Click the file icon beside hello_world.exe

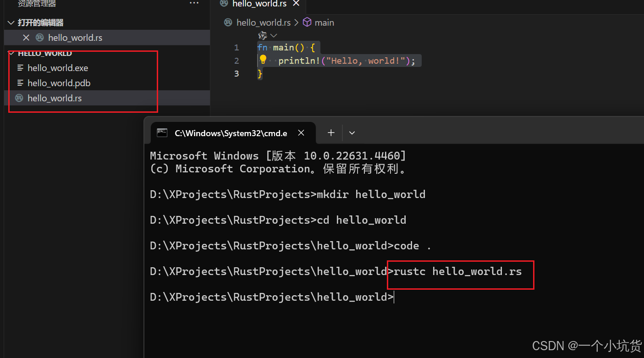20,68
